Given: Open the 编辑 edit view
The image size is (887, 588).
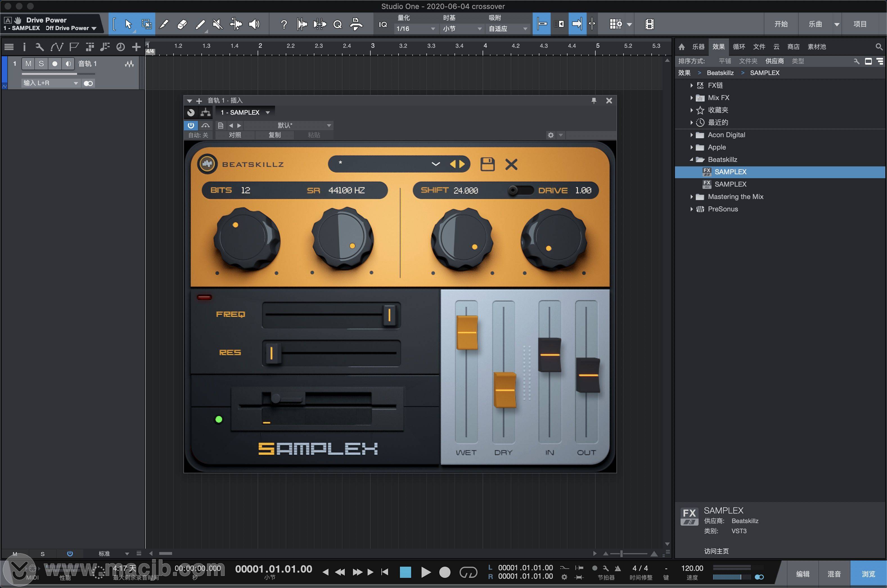Looking at the screenshot, I should (x=803, y=574).
